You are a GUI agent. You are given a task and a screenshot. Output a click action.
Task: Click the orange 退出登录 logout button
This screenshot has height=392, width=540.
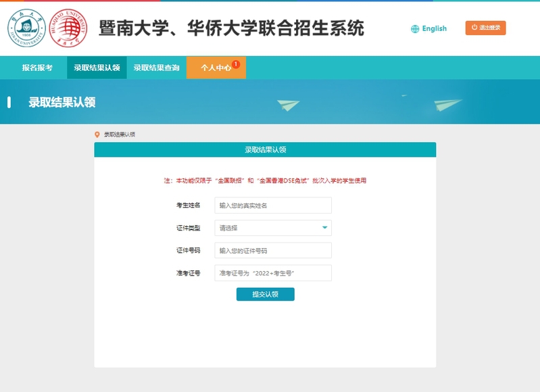tap(485, 28)
